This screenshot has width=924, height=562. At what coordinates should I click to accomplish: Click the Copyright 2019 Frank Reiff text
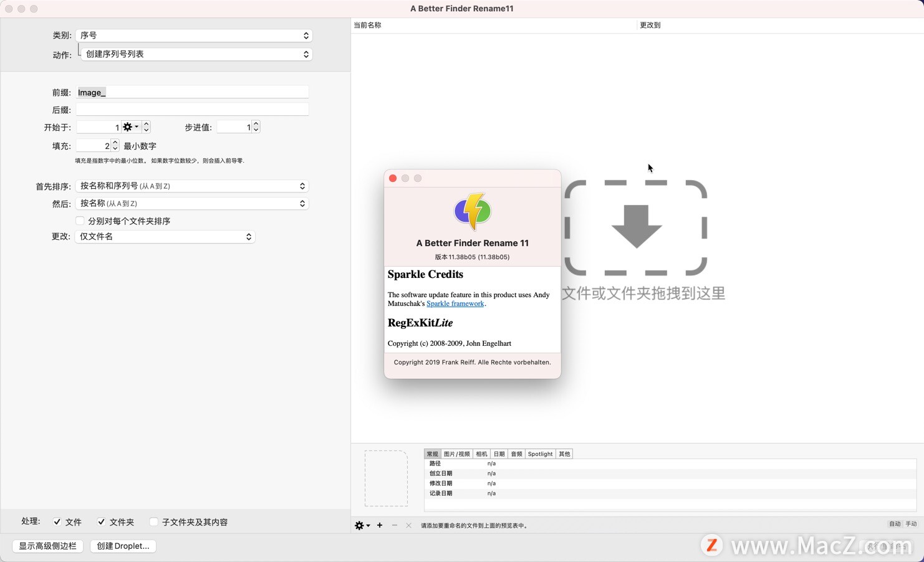[x=472, y=362]
